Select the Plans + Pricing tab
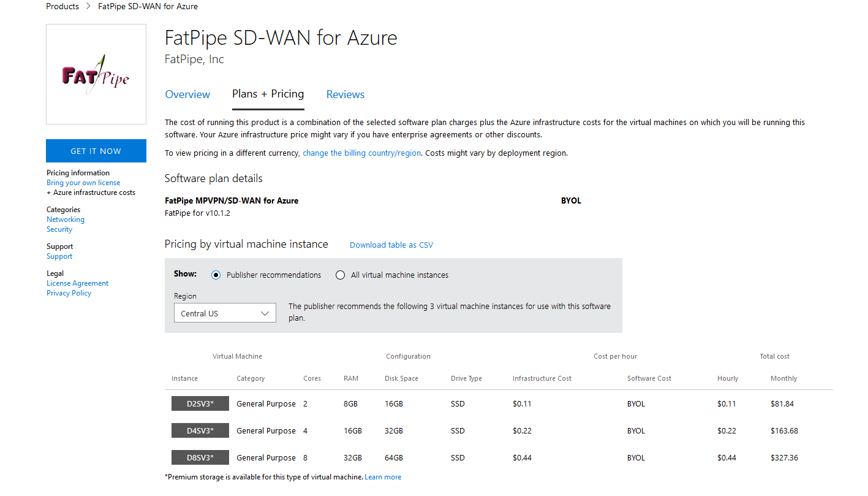 click(x=268, y=94)
